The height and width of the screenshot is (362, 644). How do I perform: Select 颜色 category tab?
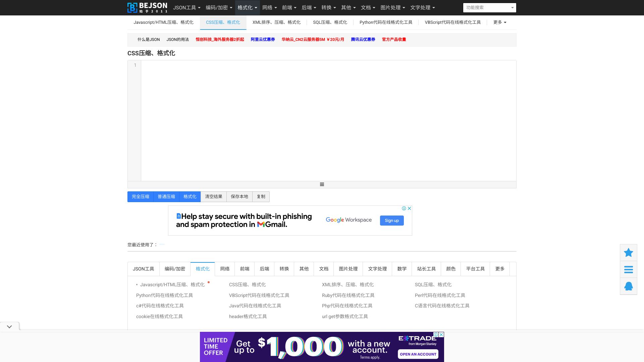click(451, 269)
